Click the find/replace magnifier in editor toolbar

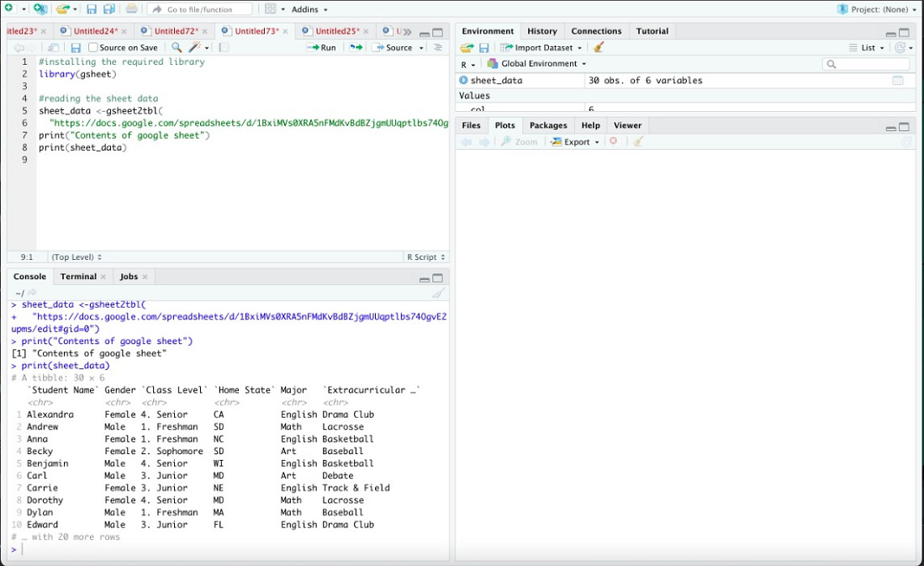click(x=177, y=48)
